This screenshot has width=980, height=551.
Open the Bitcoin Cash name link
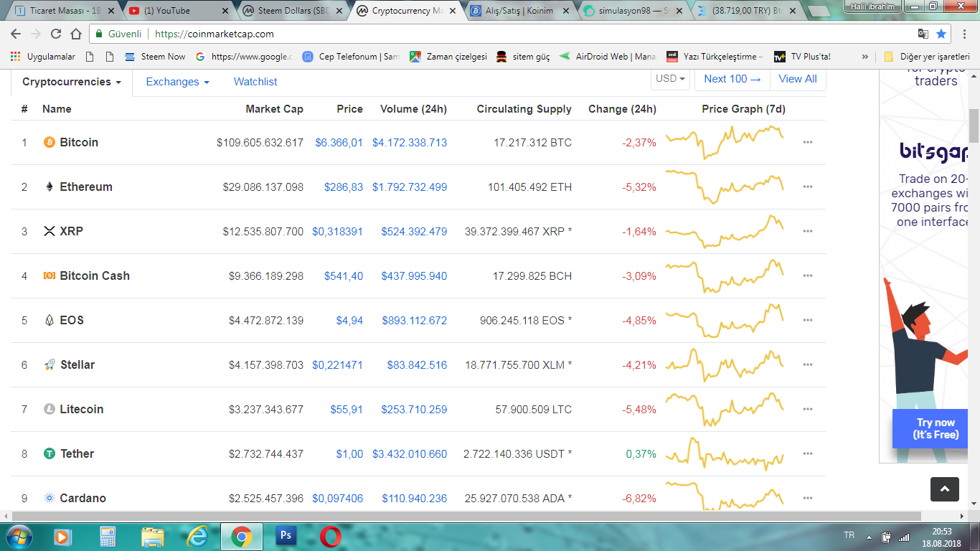(95, 275)
